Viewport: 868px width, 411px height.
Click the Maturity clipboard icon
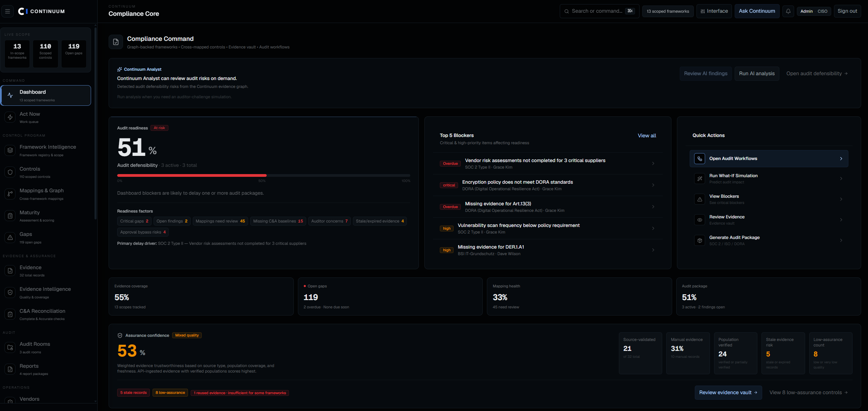[10, 216]
